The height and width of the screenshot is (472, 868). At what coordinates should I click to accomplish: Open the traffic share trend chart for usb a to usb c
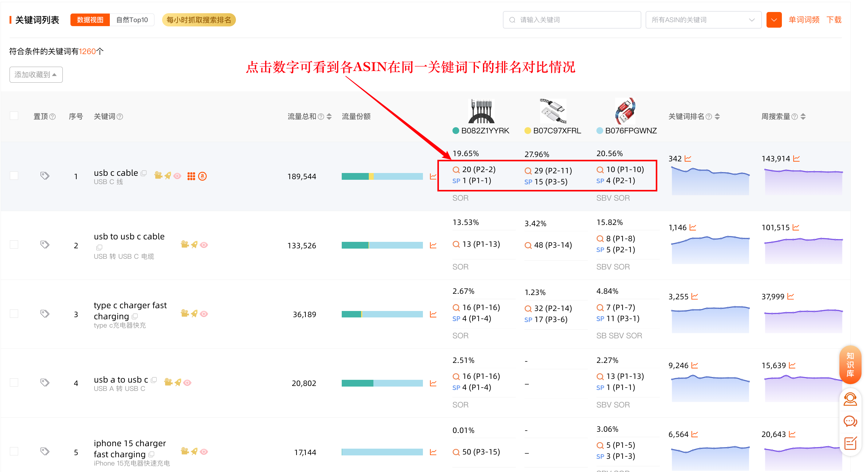[433, 383]
